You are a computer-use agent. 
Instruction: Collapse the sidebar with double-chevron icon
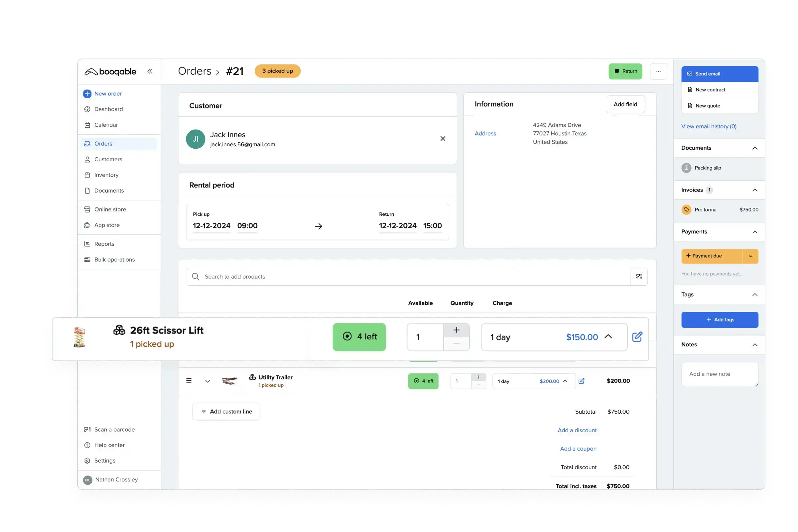point(150,71)
